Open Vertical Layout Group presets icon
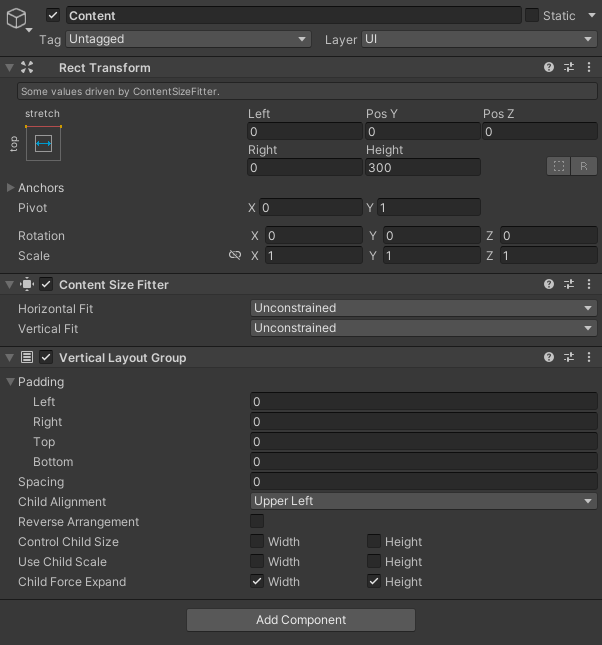The width and height of the screenshot is (602, 645). pyautogui.click(x=569, y=357)
